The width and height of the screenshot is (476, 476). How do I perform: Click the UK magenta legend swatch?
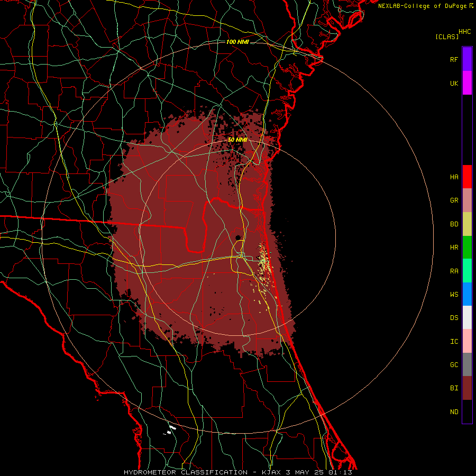pos(467,83)
